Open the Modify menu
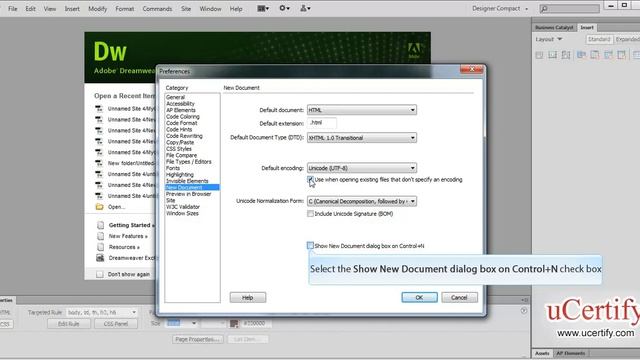The height and width of the screenshot is (360, 640). (x=98, y=9)
